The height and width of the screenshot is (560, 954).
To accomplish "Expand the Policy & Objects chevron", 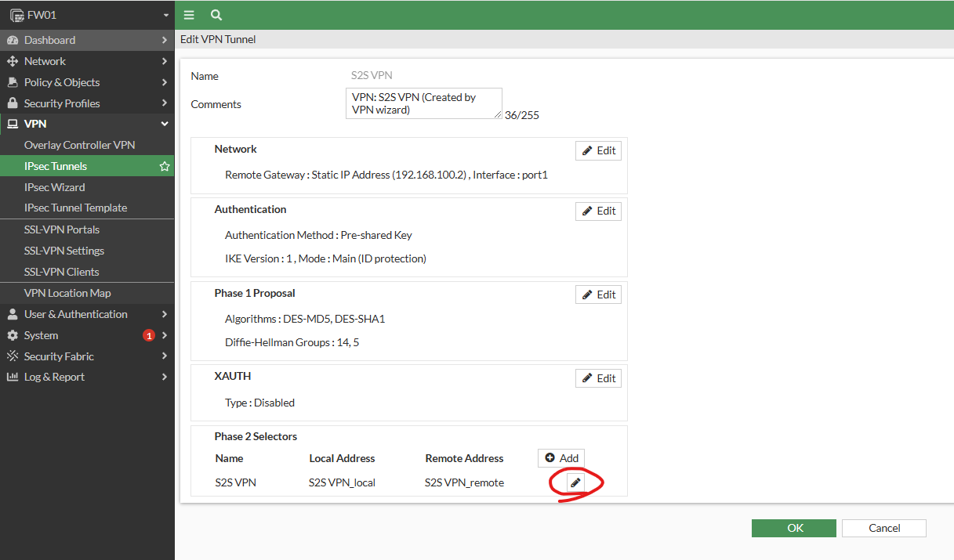I will coord(165,82).
